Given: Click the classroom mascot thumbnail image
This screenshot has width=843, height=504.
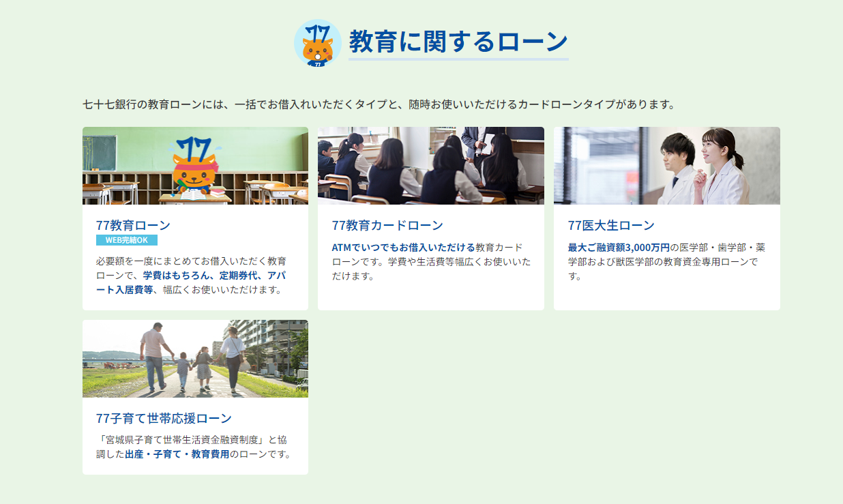Looking at the screenshot, I should (x=195, y=166).
